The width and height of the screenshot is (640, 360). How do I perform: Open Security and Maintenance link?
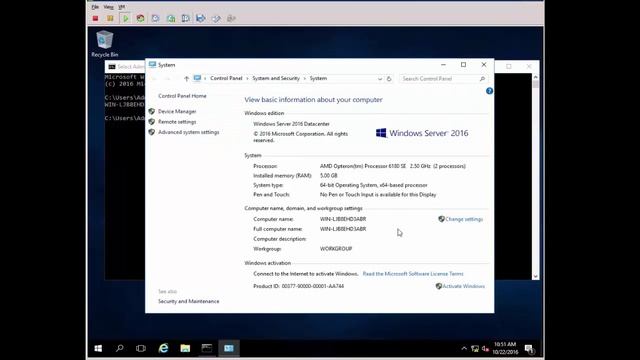click(189, 301)
